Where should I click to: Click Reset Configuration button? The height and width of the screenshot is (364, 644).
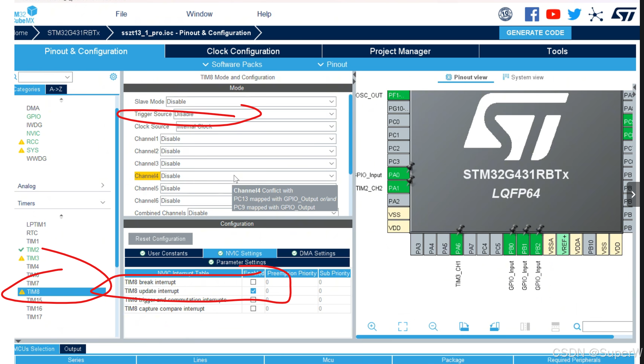coord(160,239)
